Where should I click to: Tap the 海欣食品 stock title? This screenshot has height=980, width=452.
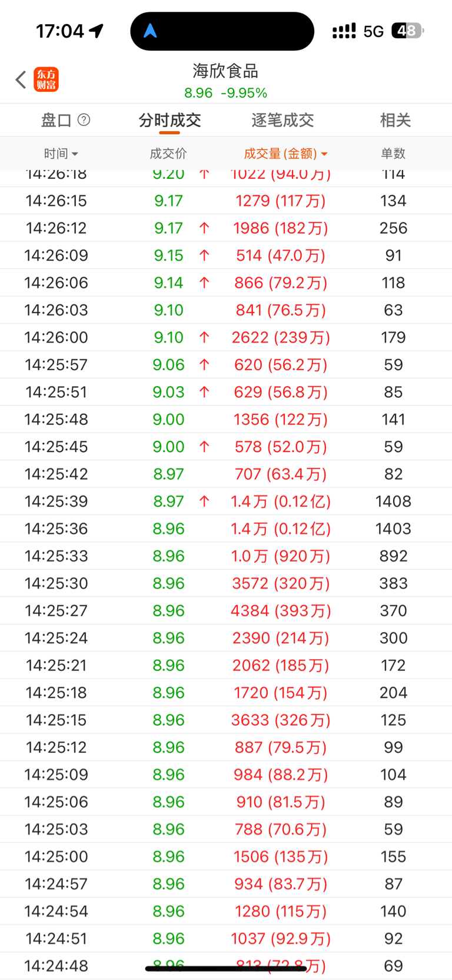pos(225,71)
